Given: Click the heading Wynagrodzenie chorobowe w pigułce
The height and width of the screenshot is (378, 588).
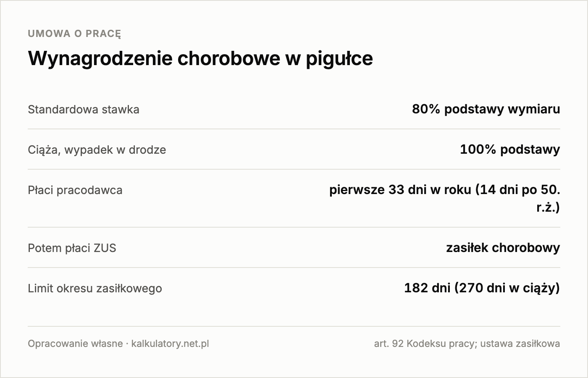Looking at the screenshot, I should pos(200,58).
